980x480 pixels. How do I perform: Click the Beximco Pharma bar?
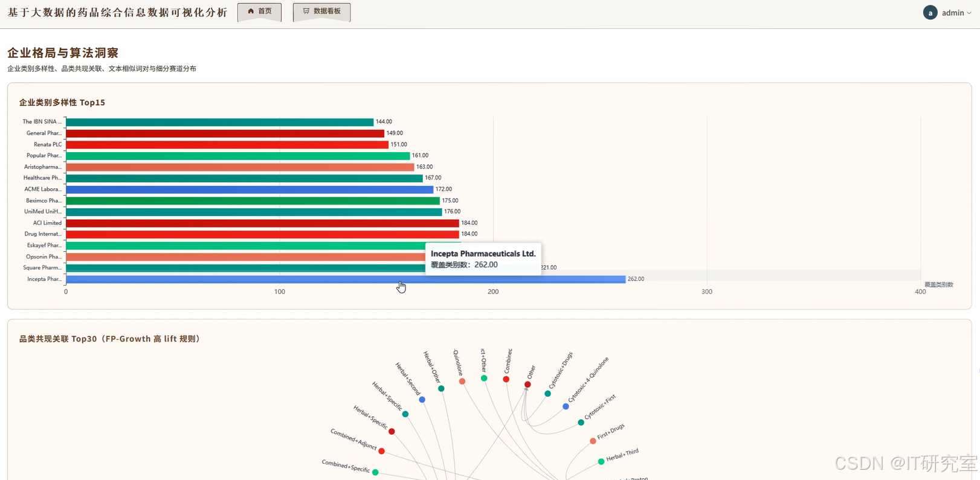pyautogui.click(x=253, y=201)
